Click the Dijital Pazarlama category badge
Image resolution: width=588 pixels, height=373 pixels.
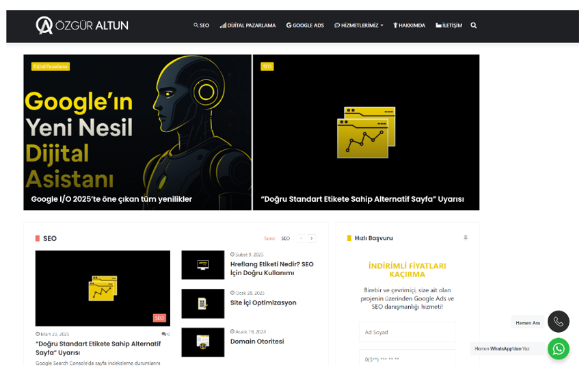tap(51, 66)
